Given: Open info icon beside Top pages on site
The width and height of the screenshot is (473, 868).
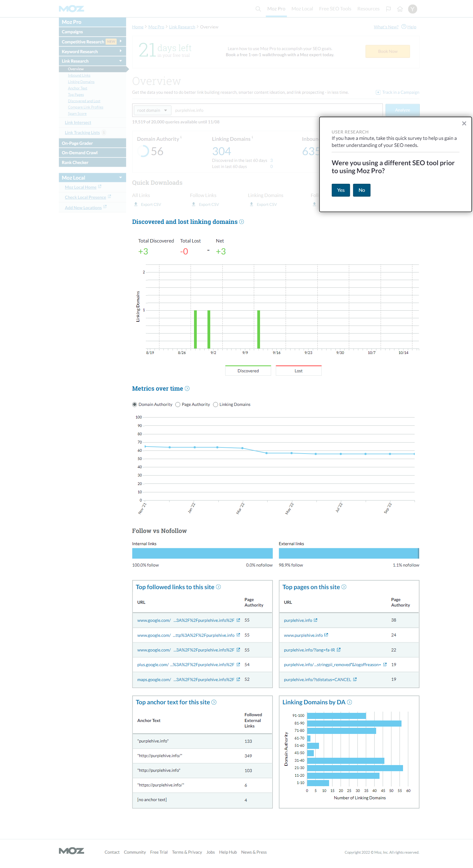Looking at the screenshot, I should [x=344, y=587].
